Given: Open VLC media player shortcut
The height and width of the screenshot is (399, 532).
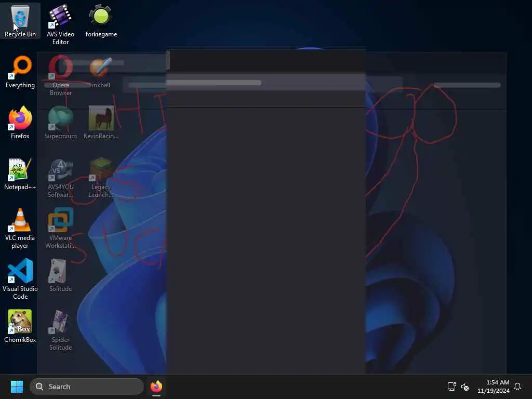Looking at the screenshot, I should point(20,229).
